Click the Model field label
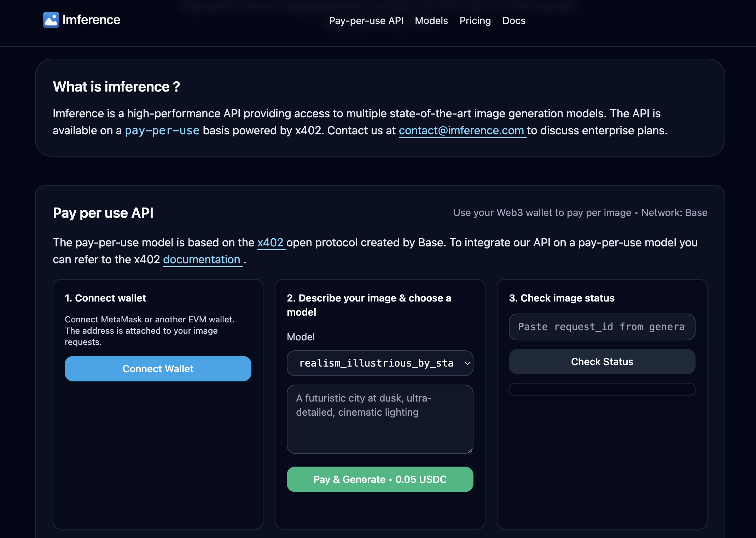The height and width of the screenshot is (538, 756). (301, 337)
